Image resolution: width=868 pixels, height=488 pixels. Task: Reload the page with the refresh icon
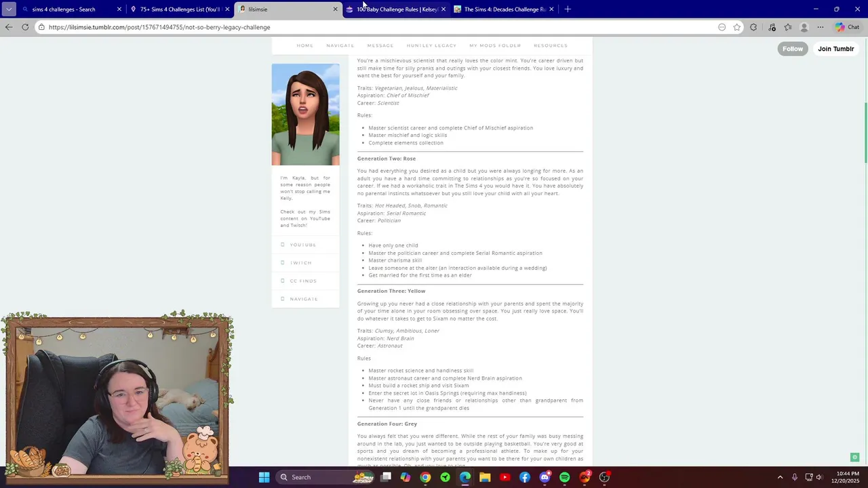pos(25,27)
